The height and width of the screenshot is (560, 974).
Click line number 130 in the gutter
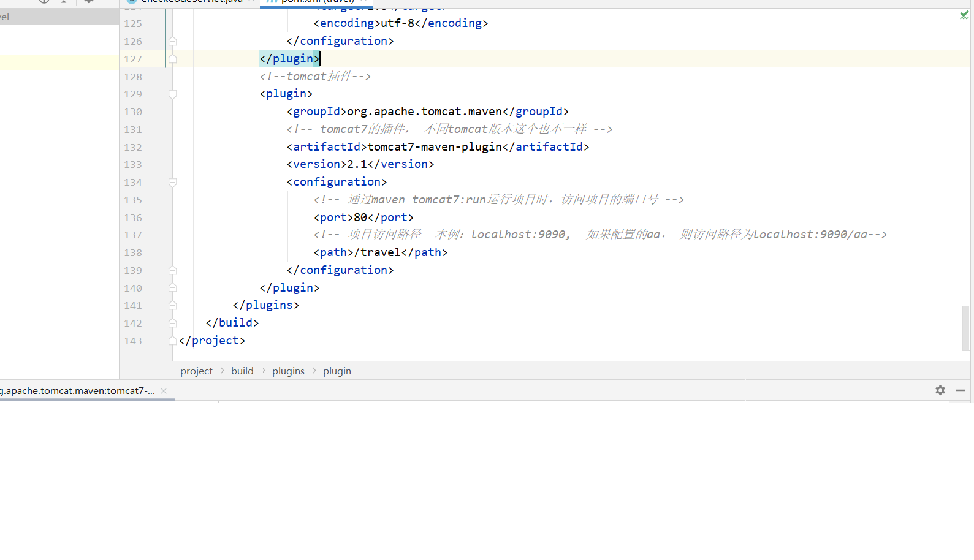point(133,112)
